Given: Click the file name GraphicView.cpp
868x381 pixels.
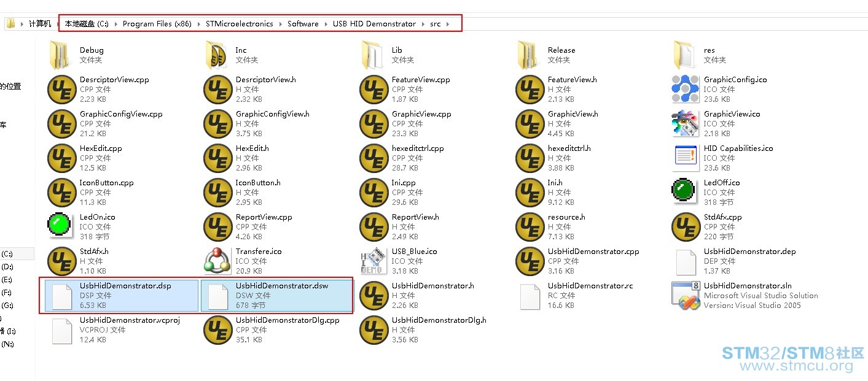Looking at the screenshot, I should pyautogui.click(x=421, y=114).
